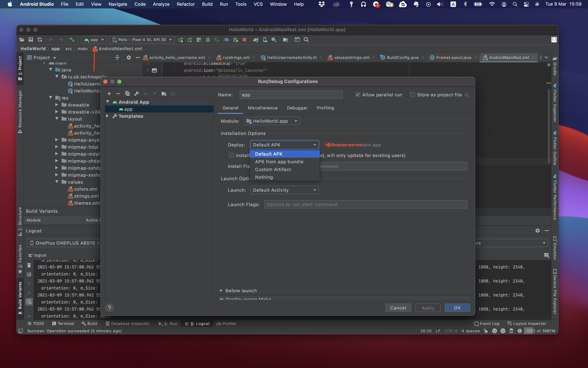Click the Launch Flags input field
588x368 pixels.
365,205
